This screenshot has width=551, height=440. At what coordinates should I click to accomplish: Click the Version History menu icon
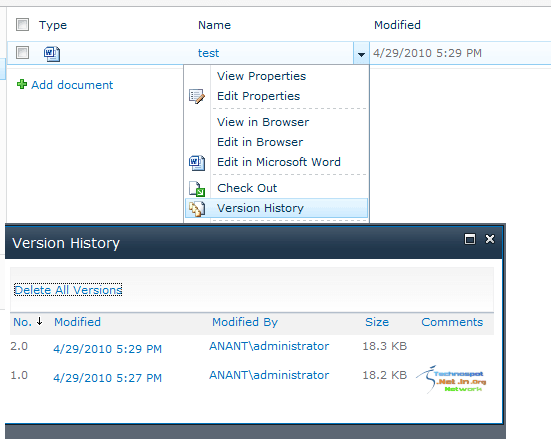[197, 209]
